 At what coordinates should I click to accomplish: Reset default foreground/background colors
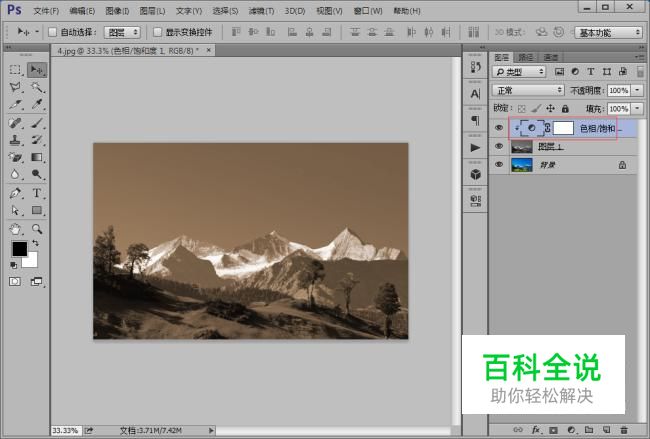tap(14, 265)
